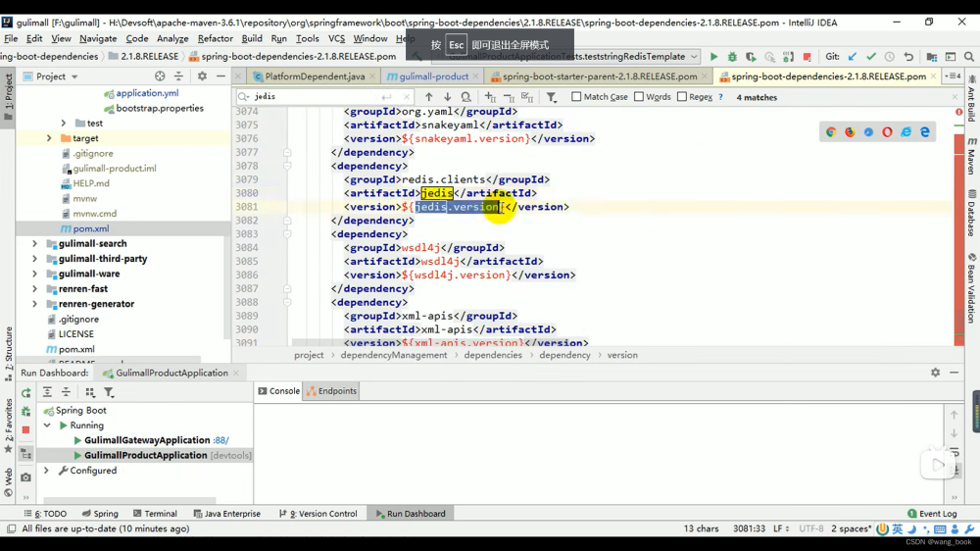Expand all nodes in Run Dashboard
Viewport: 980px width, 551px height.
[x=47, y=392]
